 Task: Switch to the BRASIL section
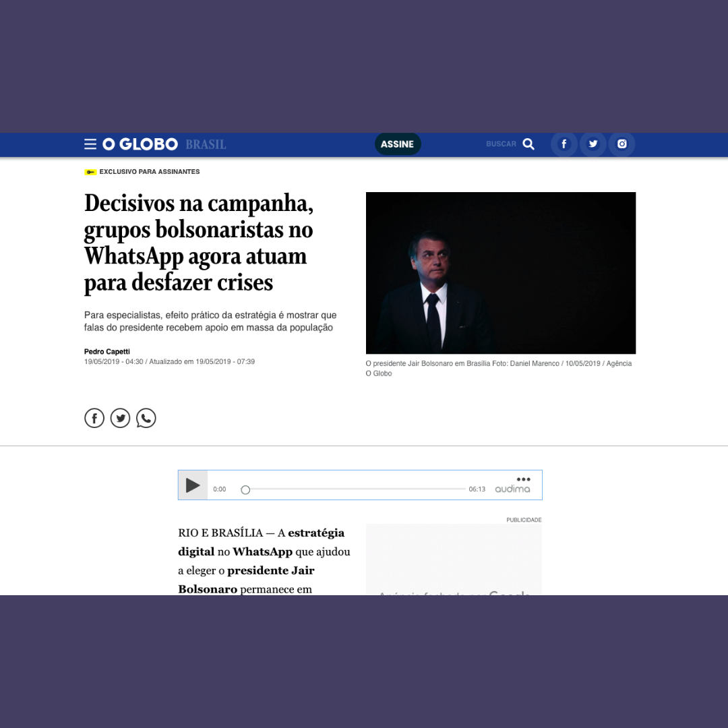[x=206, y=144]
